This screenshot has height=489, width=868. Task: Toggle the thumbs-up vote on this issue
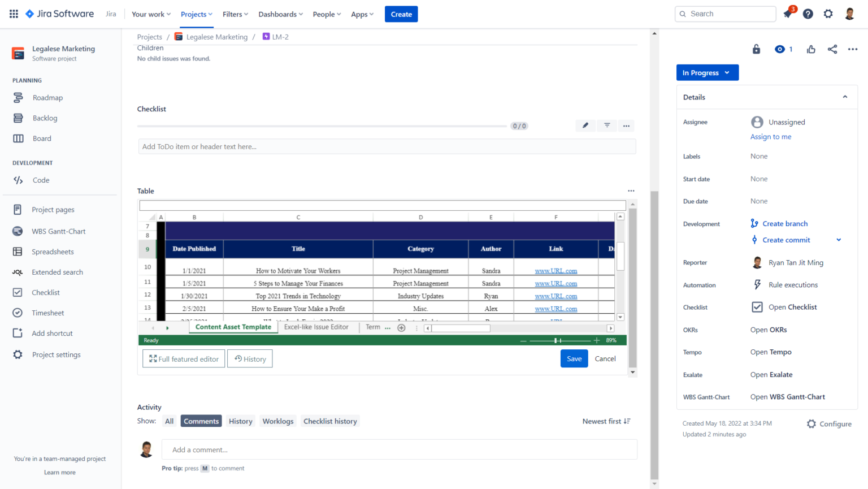pyautogui.click(x=811, y=49)
